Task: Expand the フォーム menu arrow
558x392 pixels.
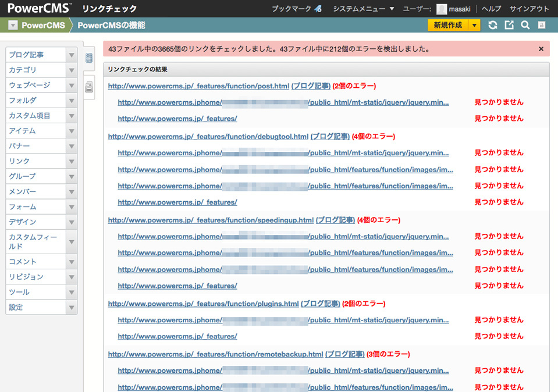Action: 72,207
